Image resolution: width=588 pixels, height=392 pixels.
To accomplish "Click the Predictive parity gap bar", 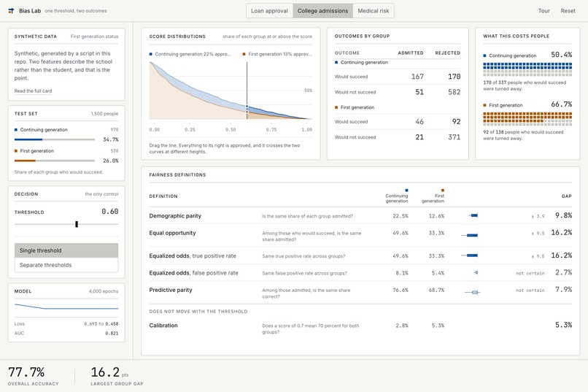I will coord(472,292).
